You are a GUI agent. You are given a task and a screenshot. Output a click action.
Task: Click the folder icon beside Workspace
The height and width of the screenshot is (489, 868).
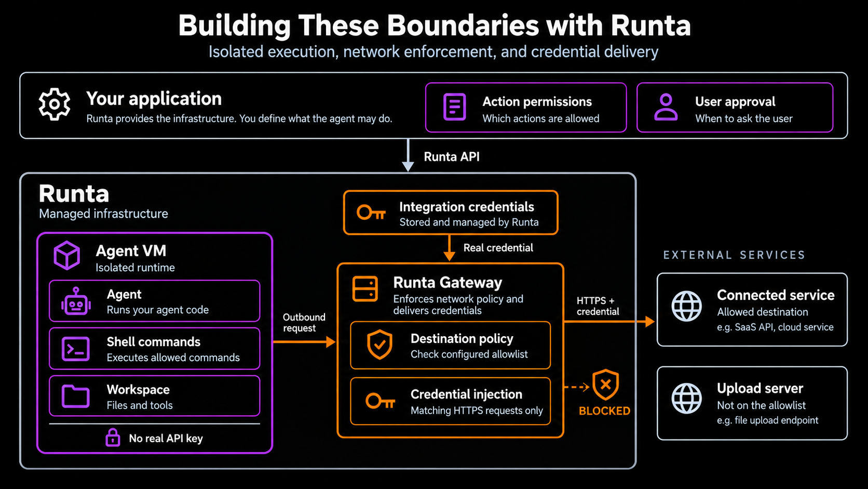tap(76, 396)
